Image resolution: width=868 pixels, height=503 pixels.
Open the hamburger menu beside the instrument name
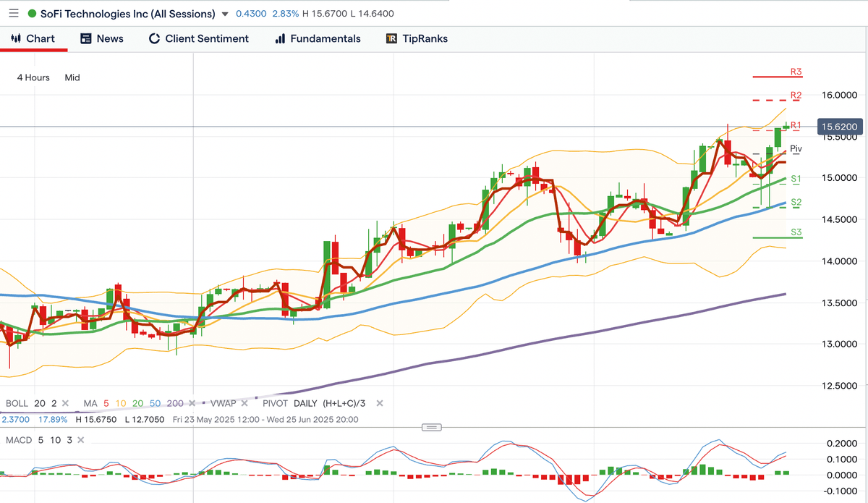point(14,14)
